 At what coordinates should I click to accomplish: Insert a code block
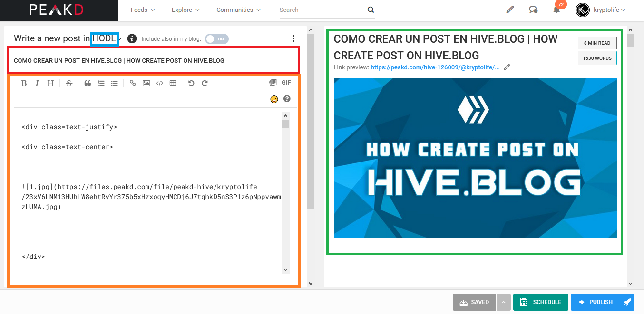click(x=160, y=83)
